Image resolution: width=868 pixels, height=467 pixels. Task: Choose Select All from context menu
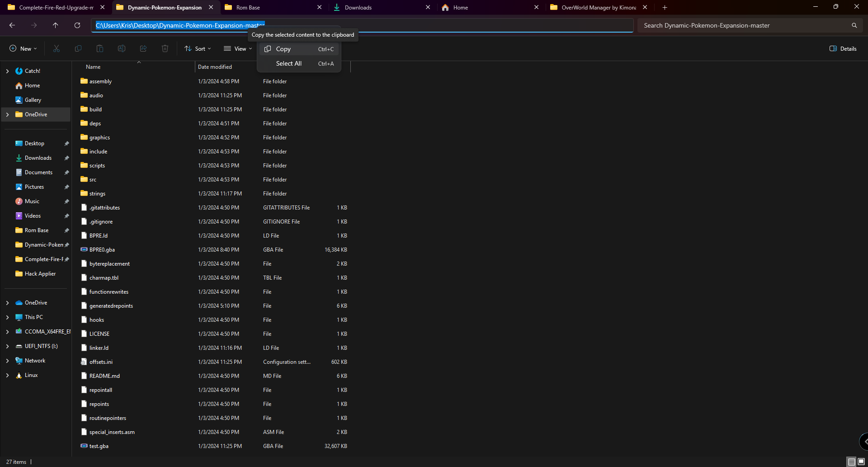[x=288, y=64]
